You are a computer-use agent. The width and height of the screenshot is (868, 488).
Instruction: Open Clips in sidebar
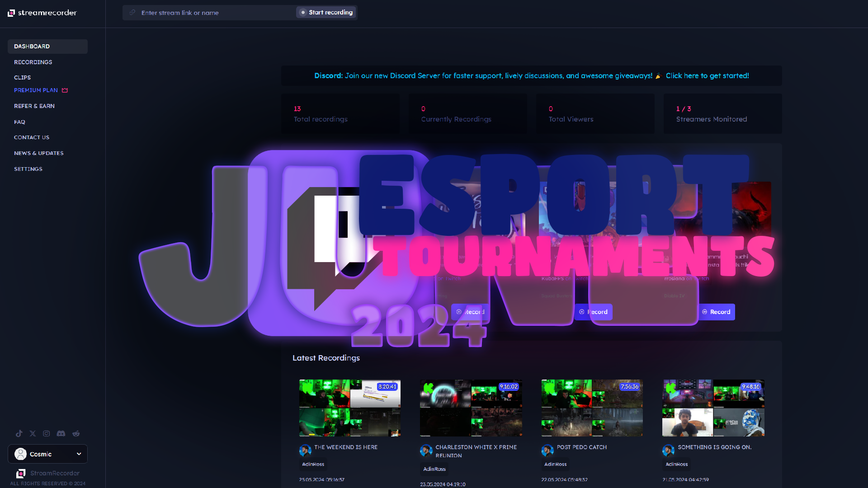coord(22,78)
